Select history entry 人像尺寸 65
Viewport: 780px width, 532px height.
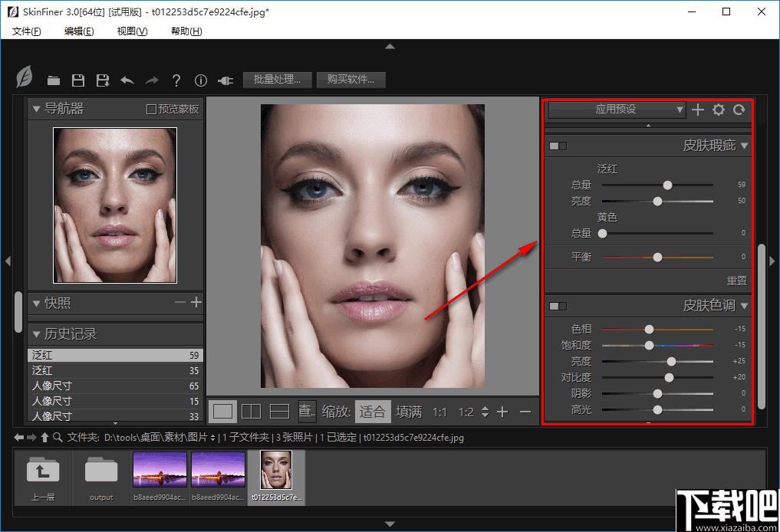pyautogui.click(x=115, y=386)
